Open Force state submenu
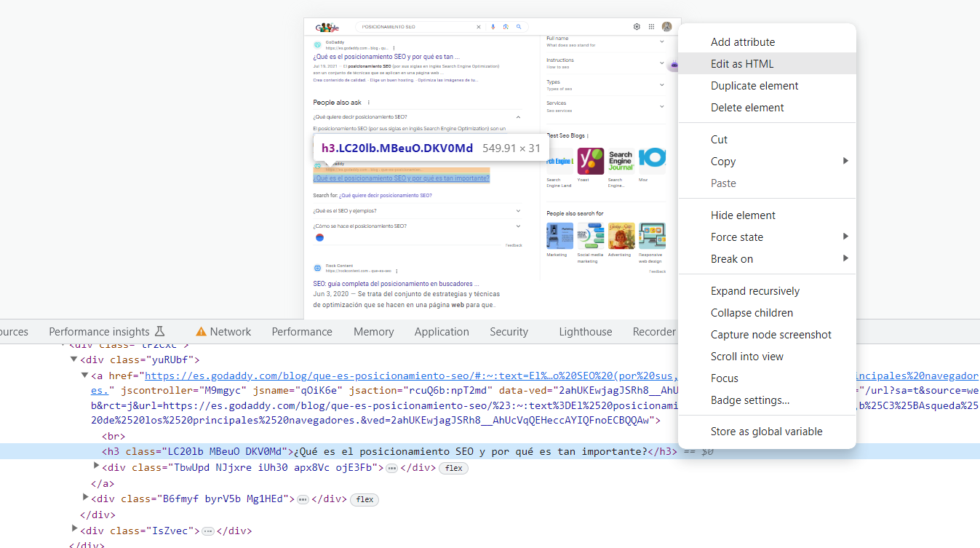This screenshot has height=548, width=980. coord(767,237)
